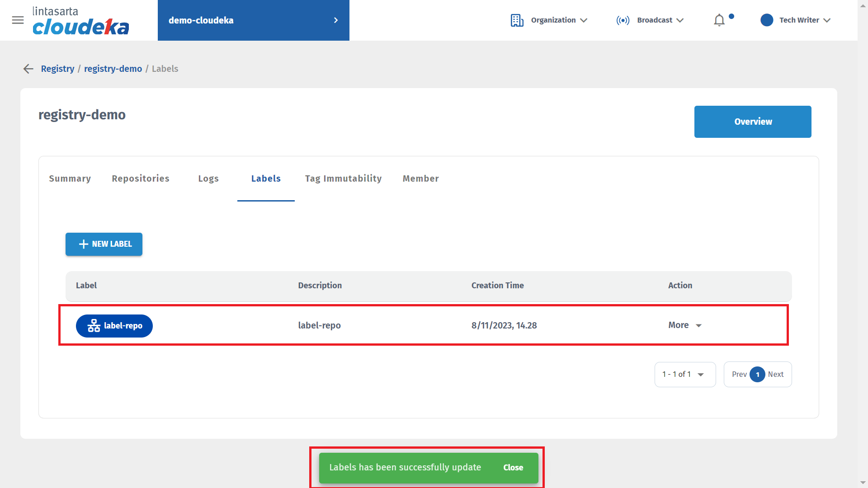Click the Broadcast signal icon

coord(623,20)
